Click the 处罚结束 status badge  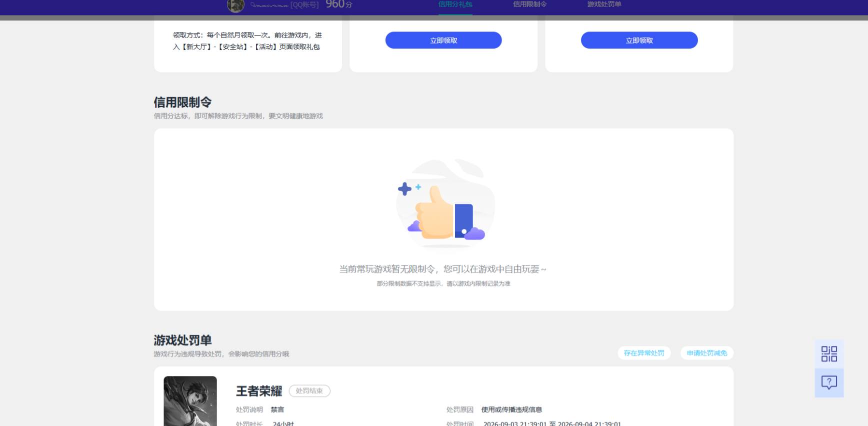(309, 391)
